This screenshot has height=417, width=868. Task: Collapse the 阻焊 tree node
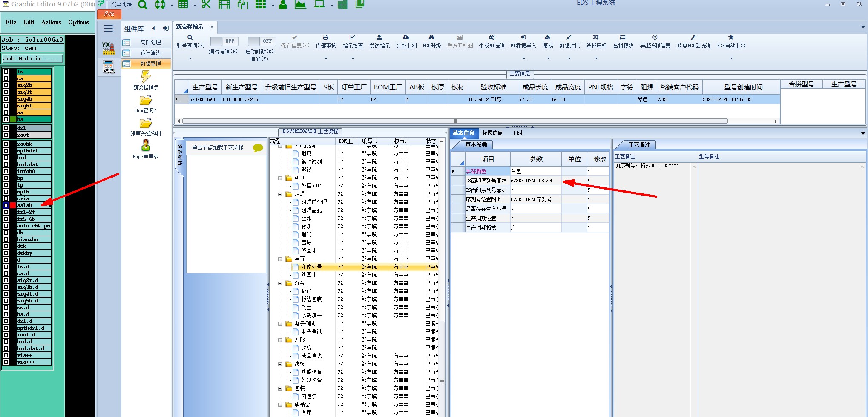coord(281,194)
